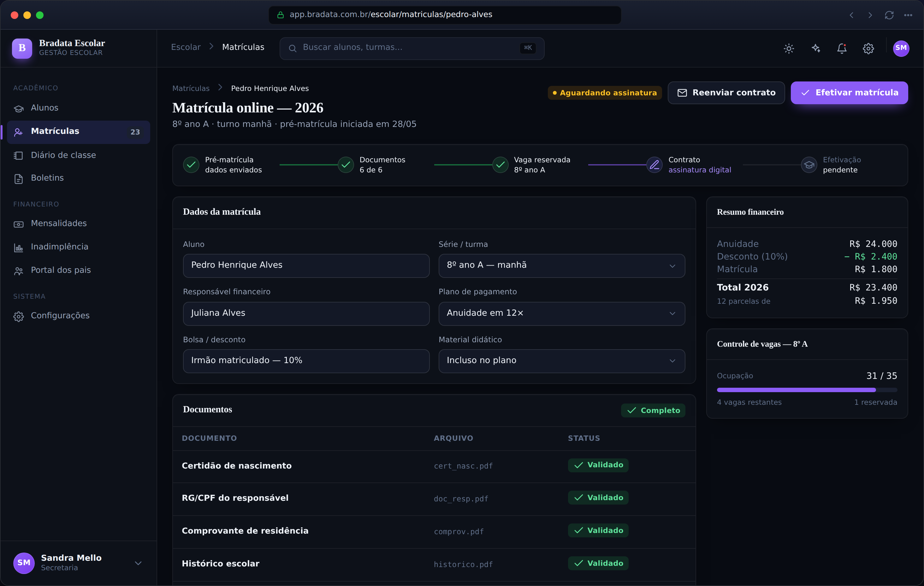Reload the page with refresh icon
Screen dimensions: 924x586
889,15
